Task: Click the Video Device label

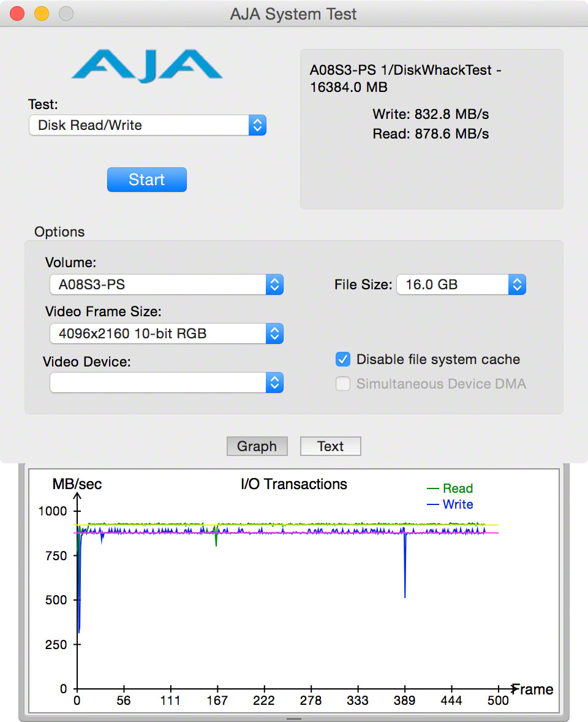Action: (x=86, y=362)
